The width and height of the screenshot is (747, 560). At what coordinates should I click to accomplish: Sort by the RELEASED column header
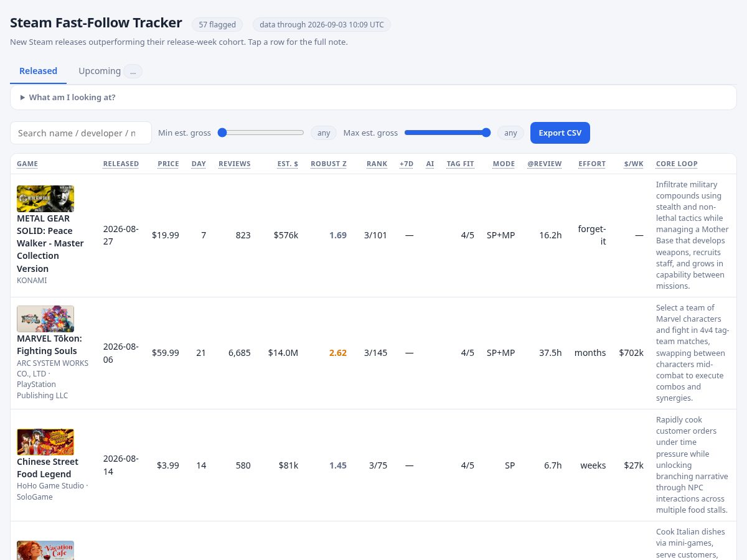pyautogui.click(x=121, y=164)
